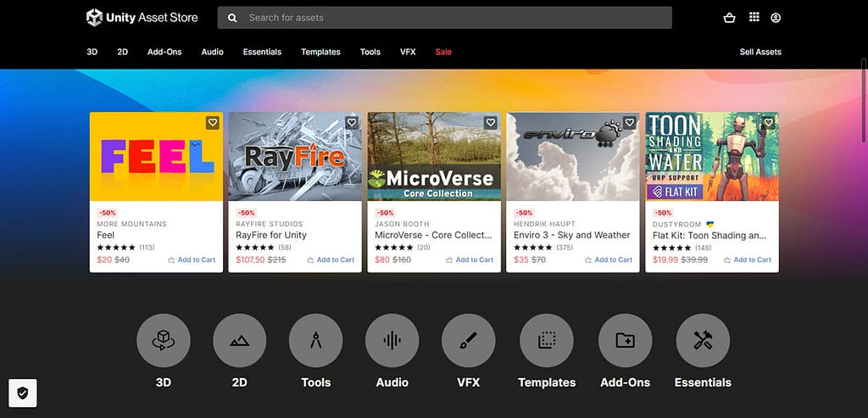This screenshot has height=418, width=868.
Task: Click the $107.50 RayFire price
Action: pyautogui.click(x=250, y=259)
